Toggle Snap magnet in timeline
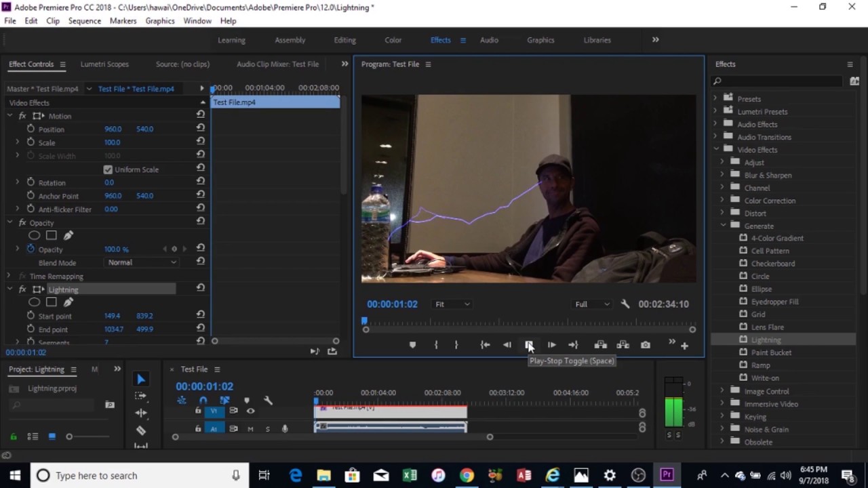This screenshot has height=488, width=868. 203,401
